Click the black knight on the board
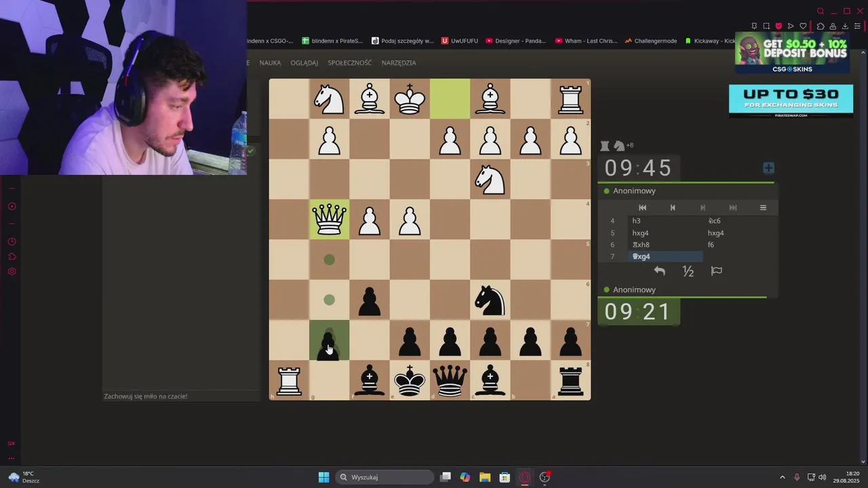This screenshot has height=488, width=868. click(490, 300)
